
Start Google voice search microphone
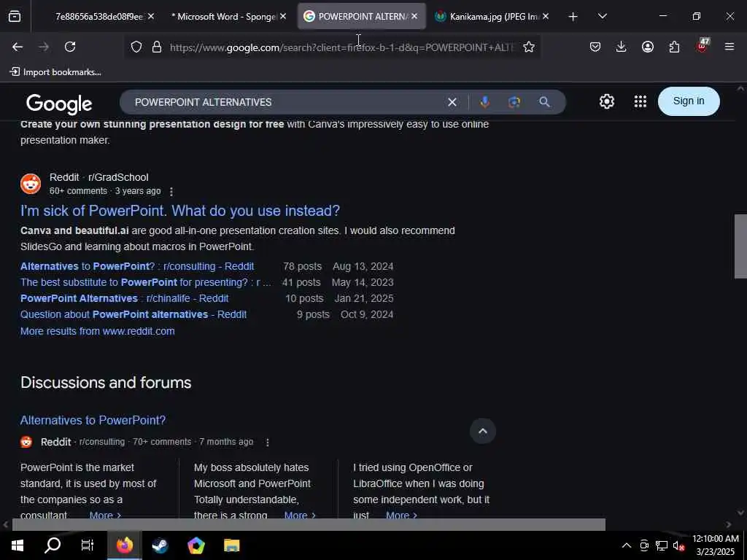coord(484,102)
